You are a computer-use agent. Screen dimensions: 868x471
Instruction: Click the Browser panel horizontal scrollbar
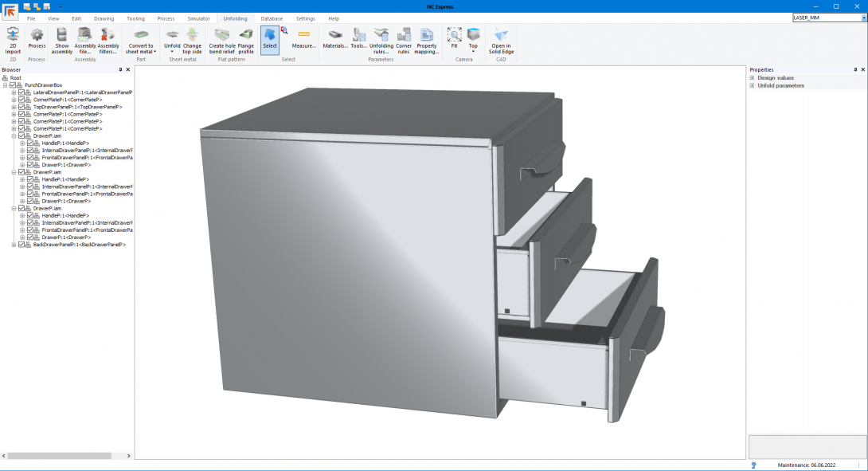pos(60,455)
